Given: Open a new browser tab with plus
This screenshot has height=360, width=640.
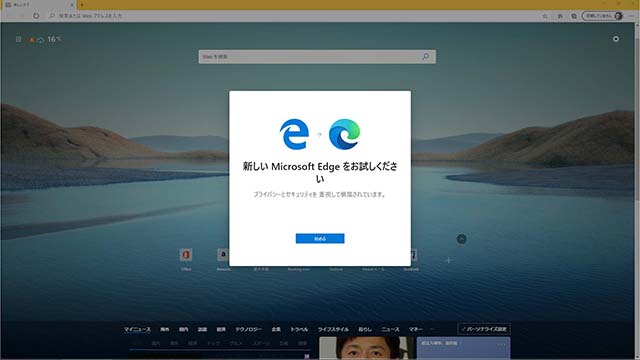Looking at the screenshot, I should coord(82,5).
